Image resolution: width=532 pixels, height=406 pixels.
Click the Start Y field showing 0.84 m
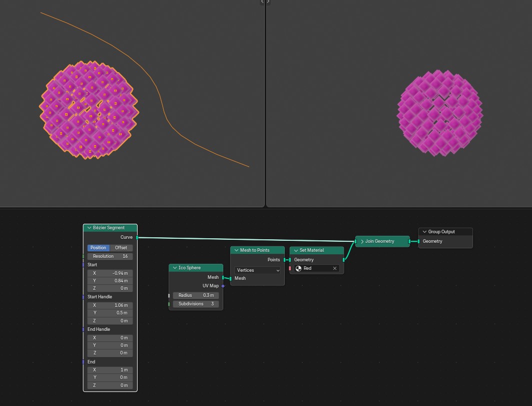(x=110, y=281)
